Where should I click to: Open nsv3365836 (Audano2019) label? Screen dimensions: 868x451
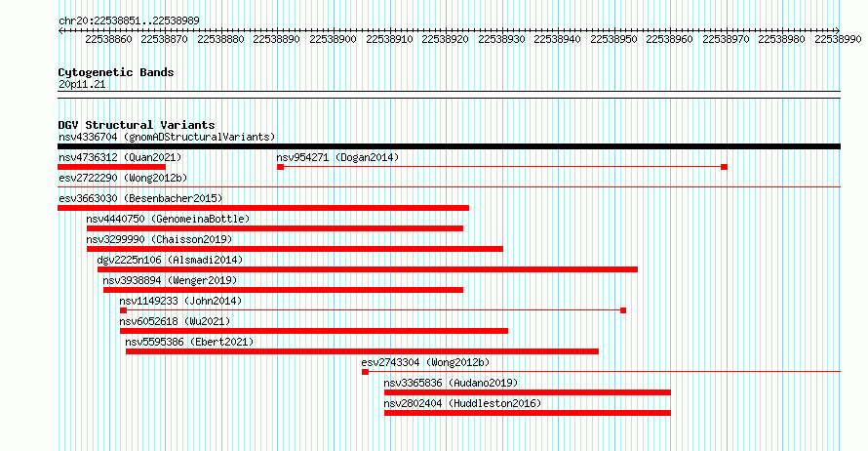(452, 383)
